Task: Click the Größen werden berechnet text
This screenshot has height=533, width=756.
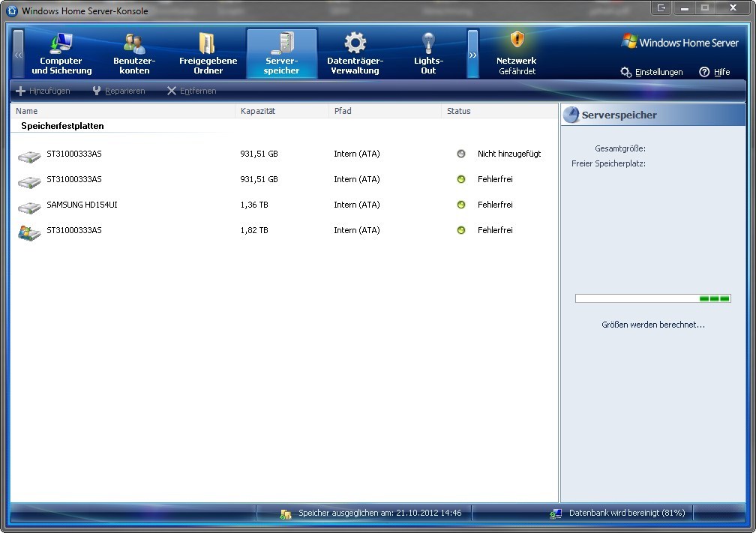Action: (x=652, y=325)
